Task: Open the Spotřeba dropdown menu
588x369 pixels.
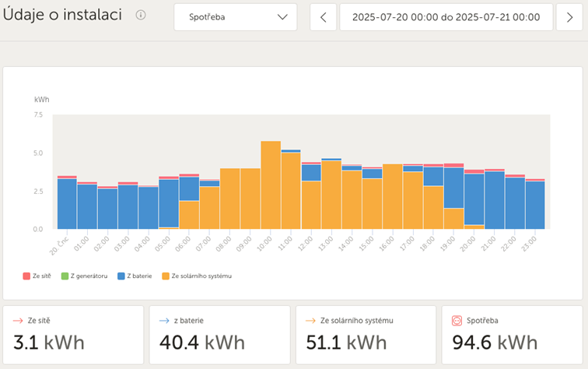Action: point(235,17)
